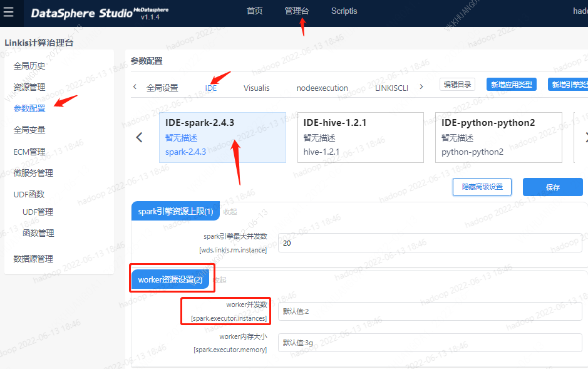Screen dimensions: 588x369
Task: Click the 隐藏高级设置 button
Action: pyautogui.click(x=482, y=187)
